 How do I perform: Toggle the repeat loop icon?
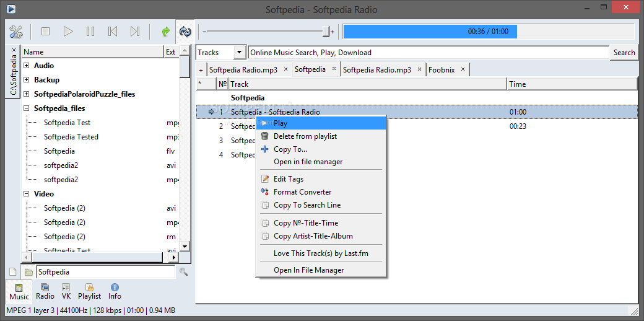coord(185,31)
